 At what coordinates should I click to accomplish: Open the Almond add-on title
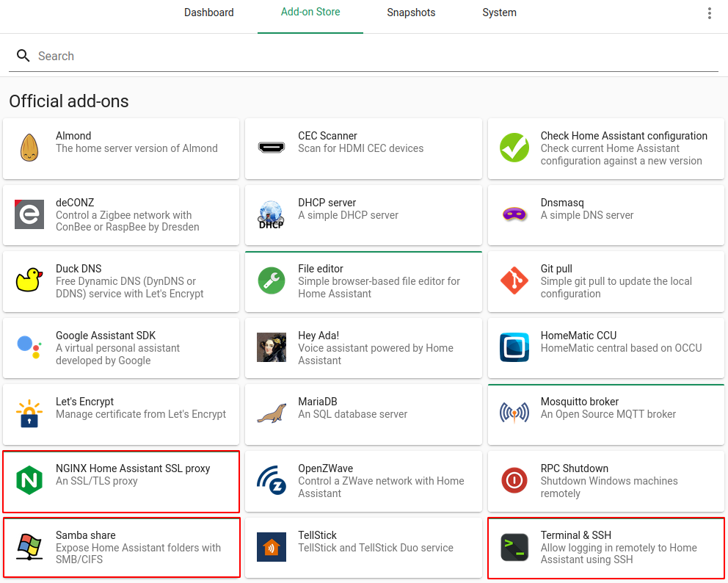coord(73,136)
